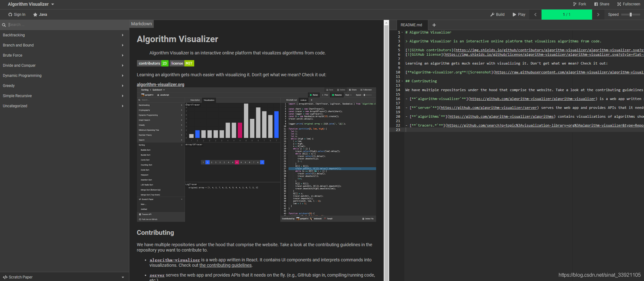The image size is (644, 281).
Task: Click the Facebook Share icon button
Action: tap(602, 4)
